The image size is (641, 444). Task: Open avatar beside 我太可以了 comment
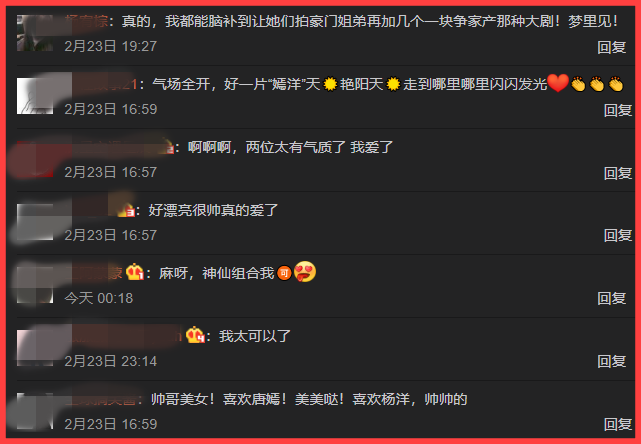tap(35, 348)
